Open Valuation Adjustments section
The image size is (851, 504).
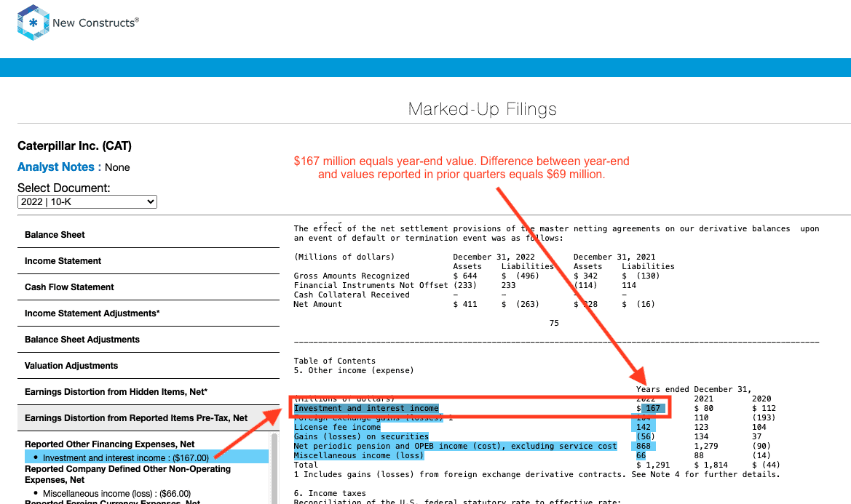tap(149, 366)
